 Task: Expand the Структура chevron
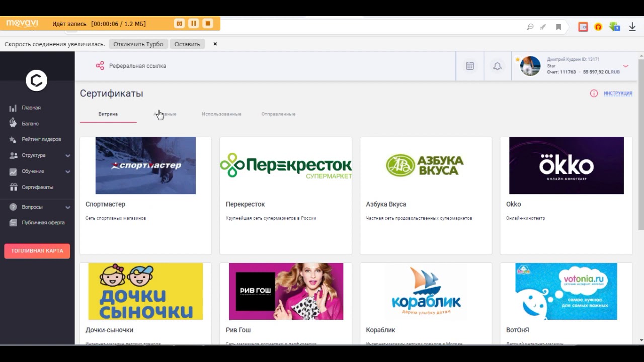[x=67, y=156]
